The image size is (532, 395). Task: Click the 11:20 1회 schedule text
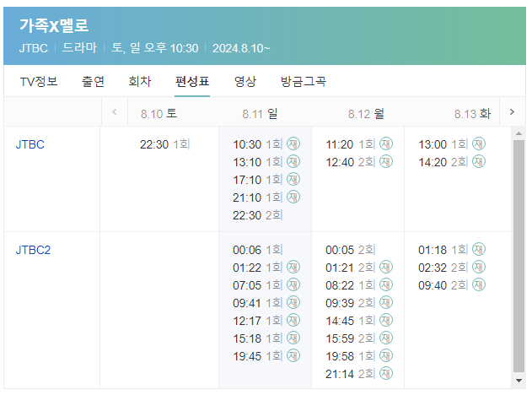coord(350,144)
